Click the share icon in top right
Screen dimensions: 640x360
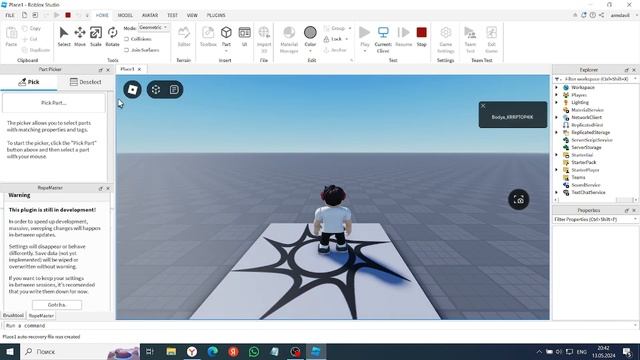(602, 15)
